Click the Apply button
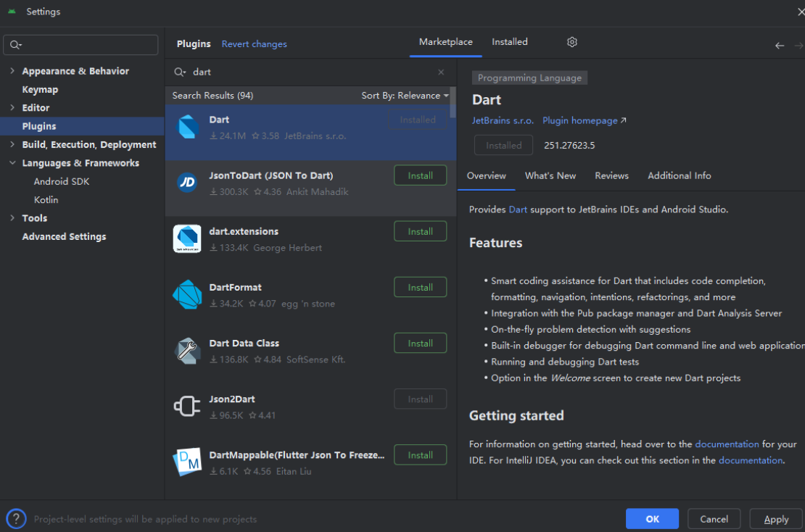805x532 pixels. coord(776,519)
